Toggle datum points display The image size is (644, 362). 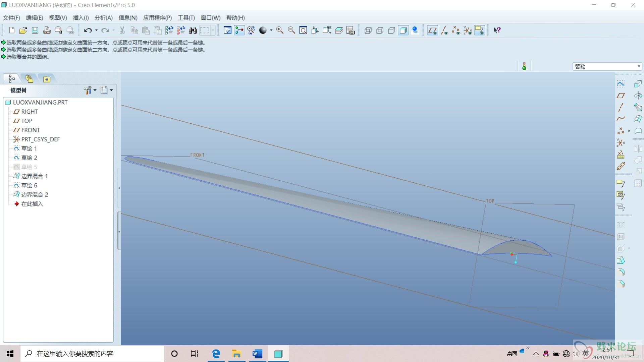click(x=456, y=31)
